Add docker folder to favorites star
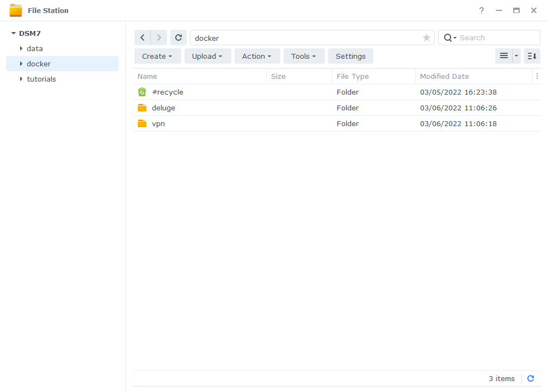Viewport: 548px width, 392px height. [427, 38]
